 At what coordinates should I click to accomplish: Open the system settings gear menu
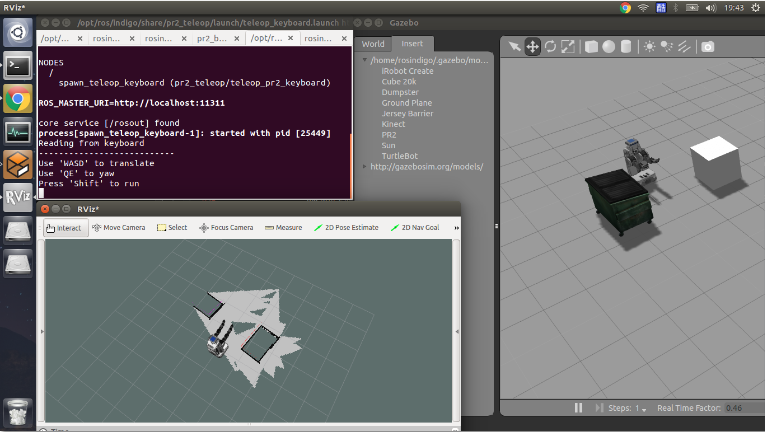pyautogui.click(x=756, y=7)
